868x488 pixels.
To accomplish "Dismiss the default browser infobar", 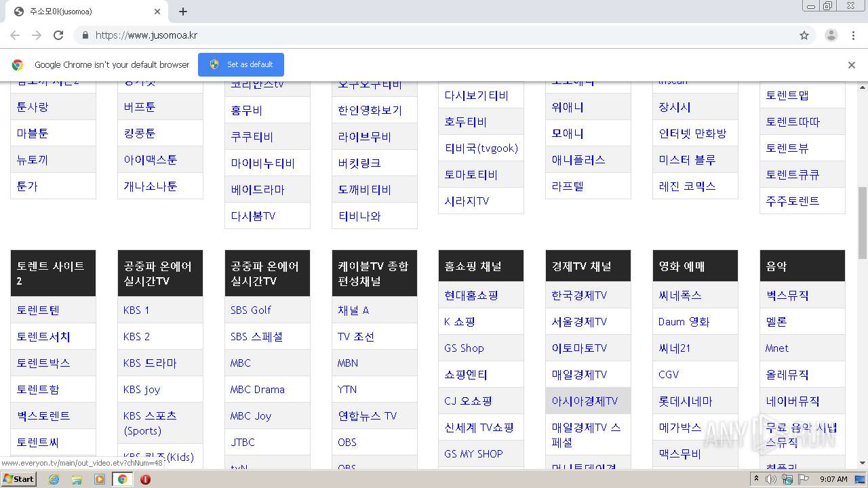I will point(852,65).
